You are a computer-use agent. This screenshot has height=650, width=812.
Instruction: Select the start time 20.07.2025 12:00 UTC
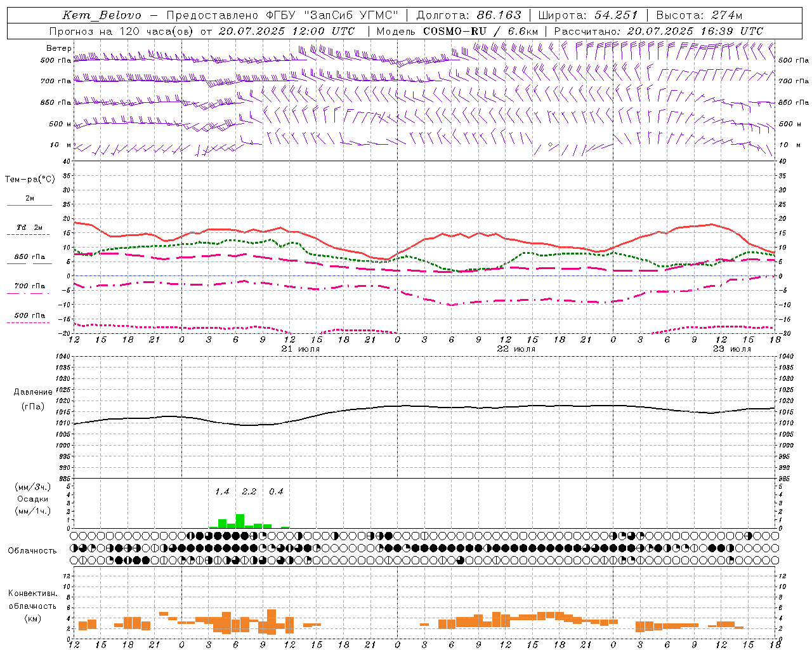pyautogui.click(x=287, y=31)
